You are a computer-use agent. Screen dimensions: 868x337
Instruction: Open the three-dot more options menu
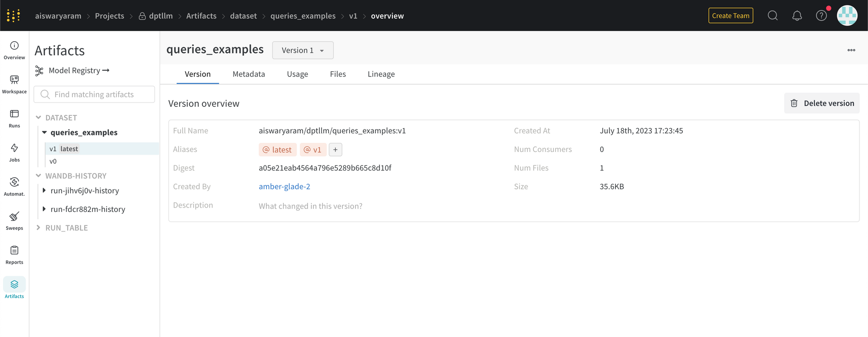(851, 50)
